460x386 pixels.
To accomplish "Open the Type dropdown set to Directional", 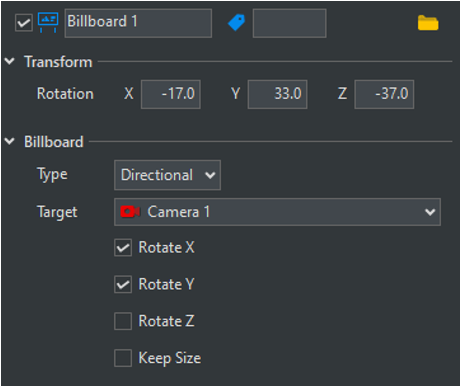I will [x=167, y=175].
